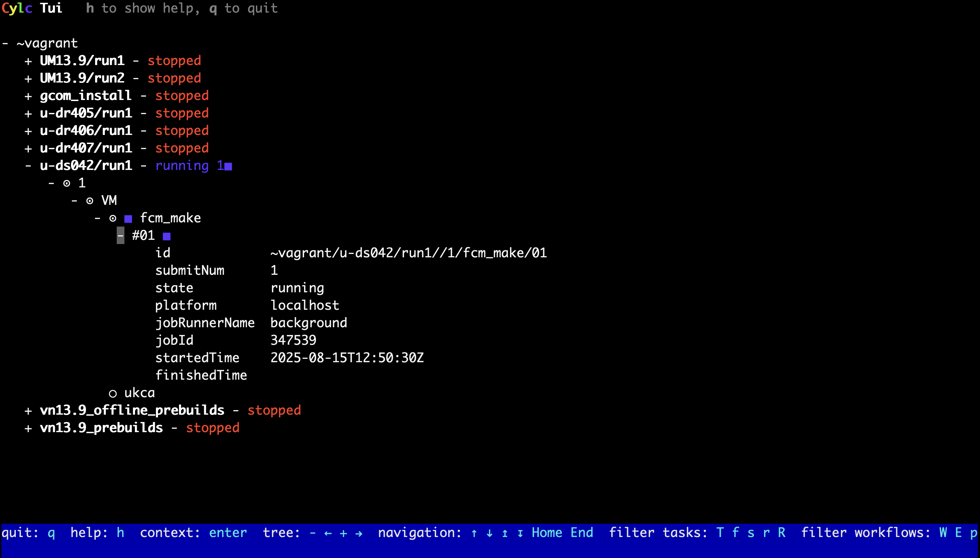This screenshot has width=980, height=558.
Task: Click the 'W' filter workflows key
Action: (943, 533)
